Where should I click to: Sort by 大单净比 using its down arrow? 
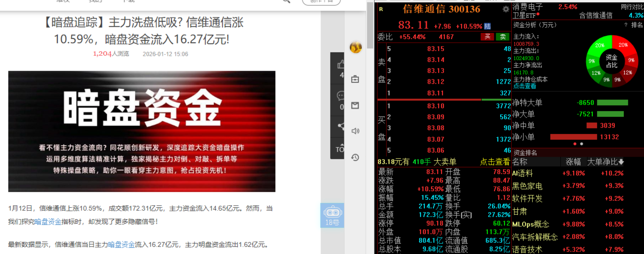621,162
